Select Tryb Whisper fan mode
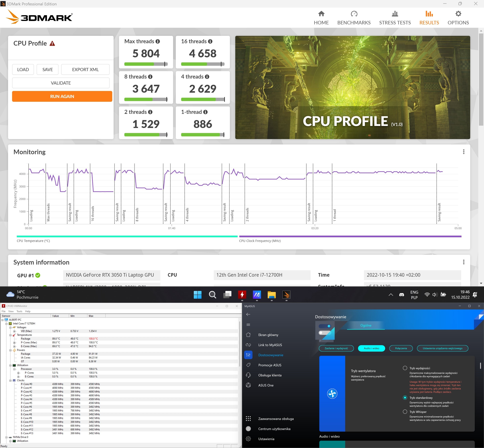The width and height of the screenshot is (484, 448). pyautogui.click(x=405, y=412)
